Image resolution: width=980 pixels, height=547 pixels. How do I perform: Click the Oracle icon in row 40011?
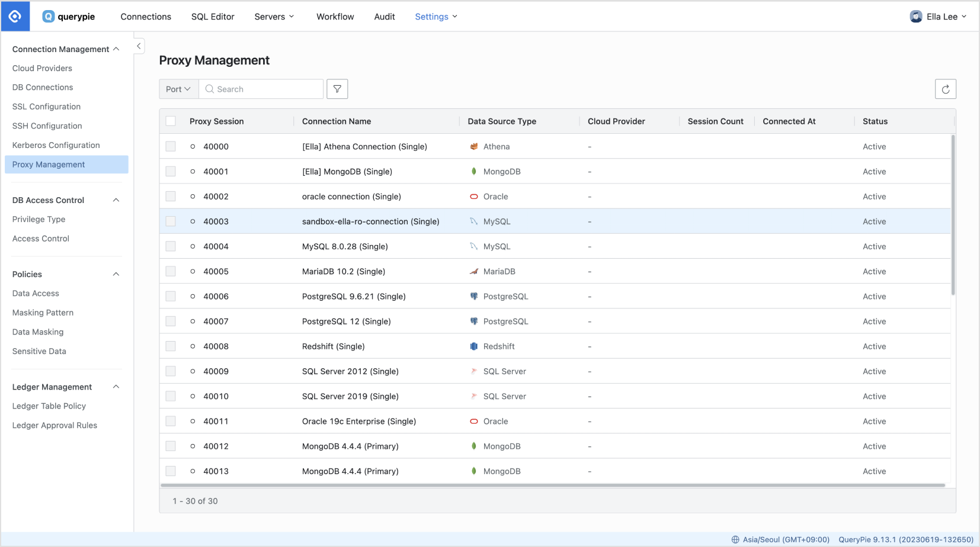474,421
